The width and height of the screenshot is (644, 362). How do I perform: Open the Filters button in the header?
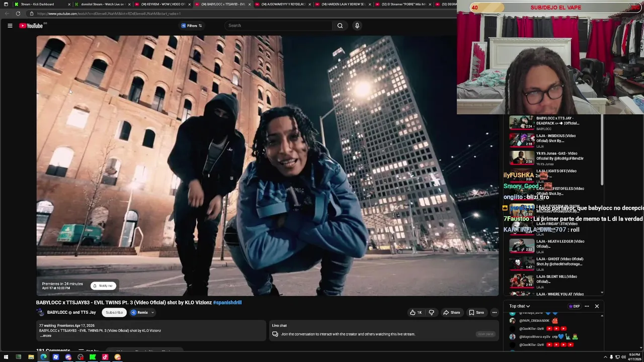click(192, 26)
